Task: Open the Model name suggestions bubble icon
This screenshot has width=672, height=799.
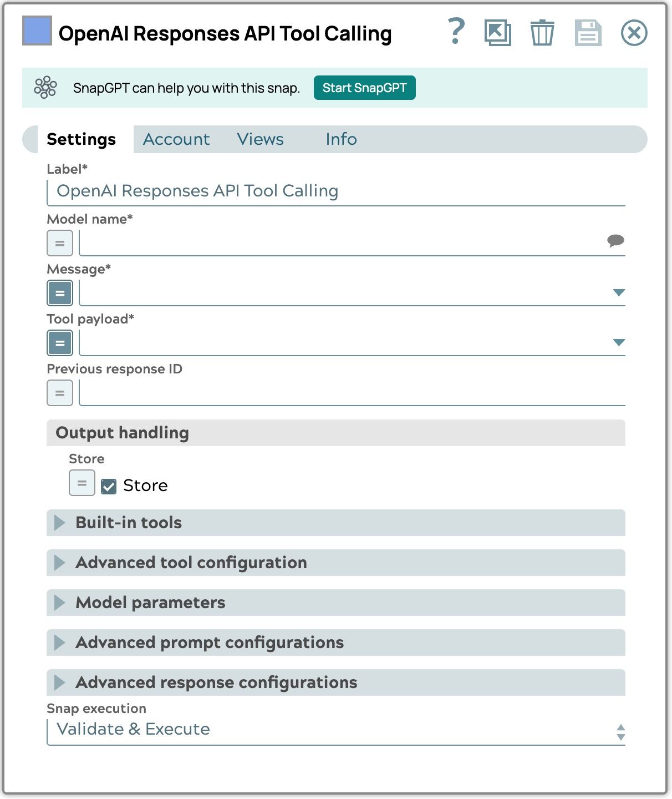Action: pyautogui.click(x=615, y=241)
